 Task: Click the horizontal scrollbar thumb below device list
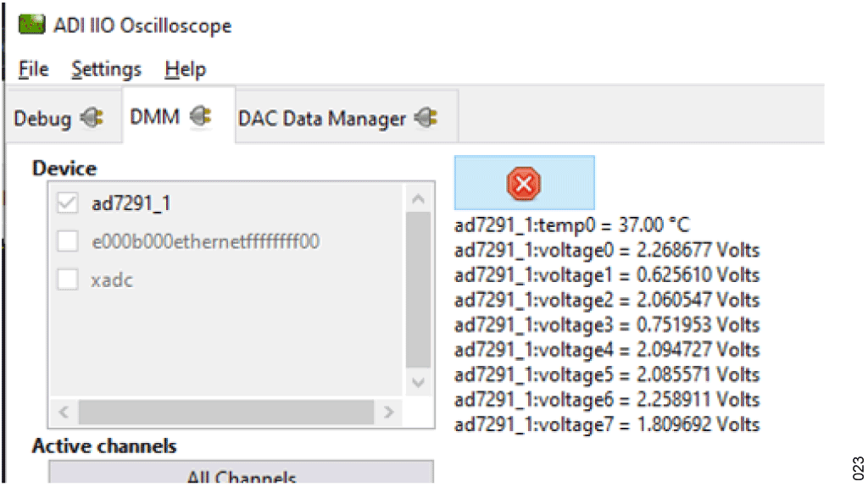point(225,412)
